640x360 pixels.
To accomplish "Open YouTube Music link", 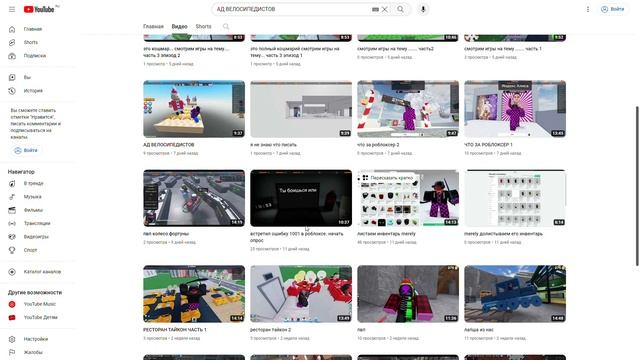I will click(x=40, y=304).
